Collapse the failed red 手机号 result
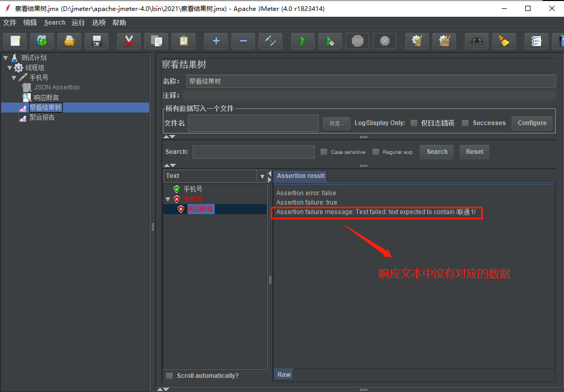 coord(168,199)
